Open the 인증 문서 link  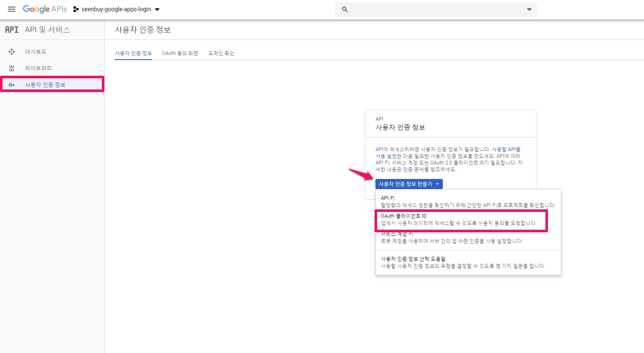tap(413, 169)
